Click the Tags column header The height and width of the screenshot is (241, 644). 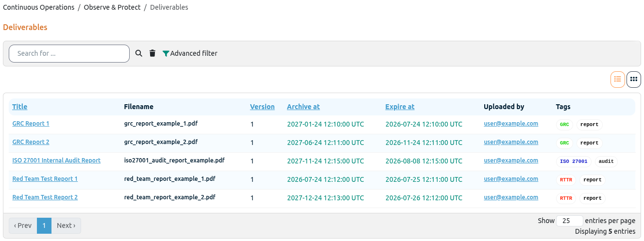(563, 107)
